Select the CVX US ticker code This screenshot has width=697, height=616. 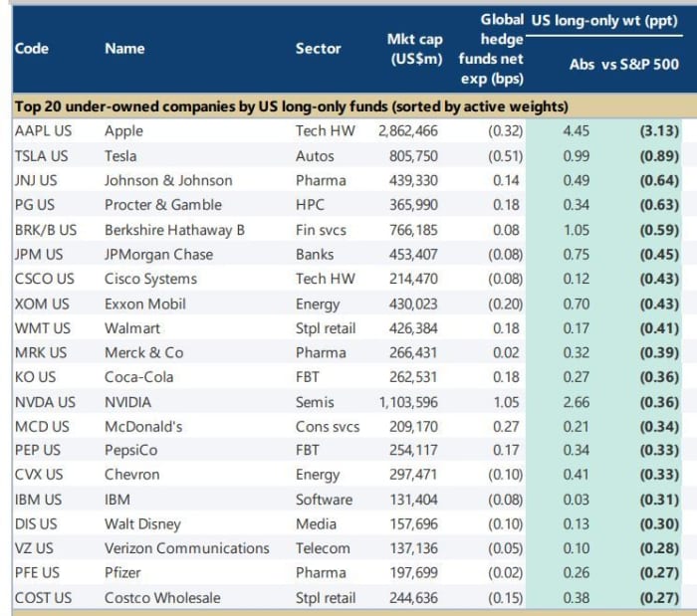[x=39, y=475]
